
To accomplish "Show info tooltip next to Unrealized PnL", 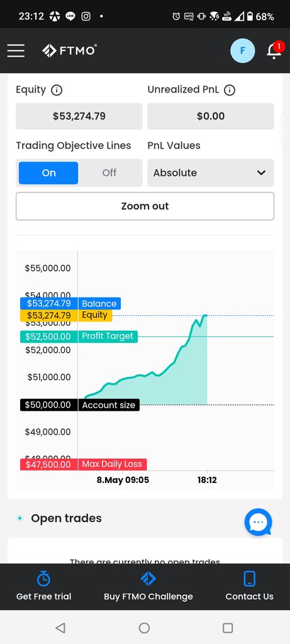I will pyautogui.click(x=230, y=90).
